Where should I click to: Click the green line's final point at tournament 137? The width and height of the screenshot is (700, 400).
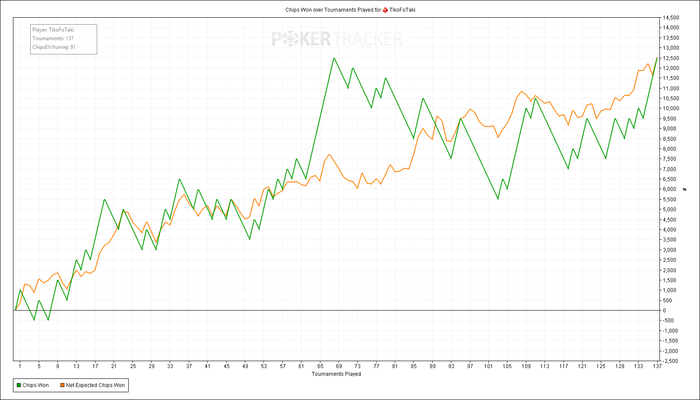pyautogui.click(x=657, y=58)
